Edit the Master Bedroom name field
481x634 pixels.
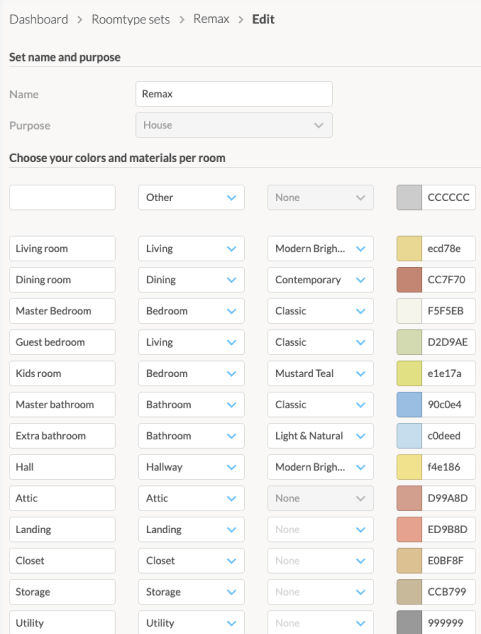click(62, 311)
